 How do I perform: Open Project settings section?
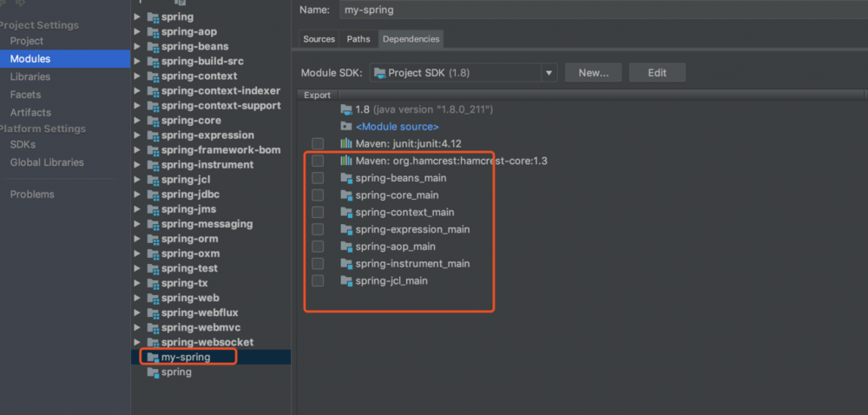pyautogui.click(x=27, y=41)
